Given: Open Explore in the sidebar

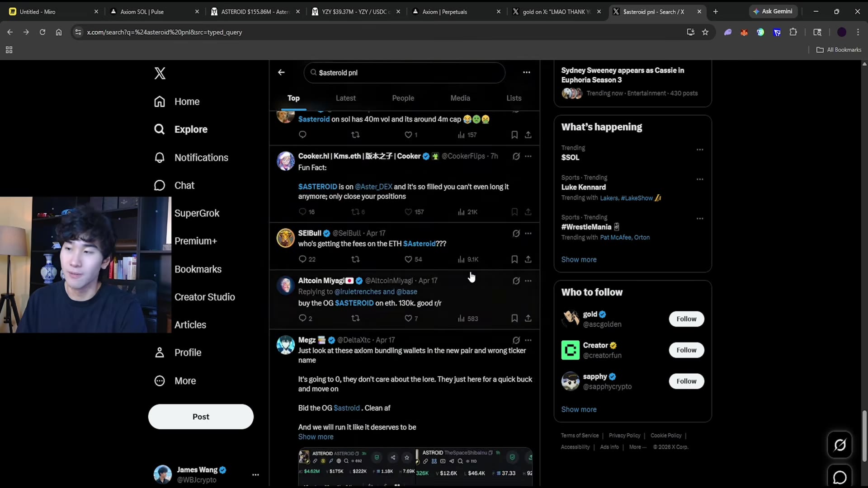Looking at the screenshot, I should pyautogui.click(x=181, y=130).
